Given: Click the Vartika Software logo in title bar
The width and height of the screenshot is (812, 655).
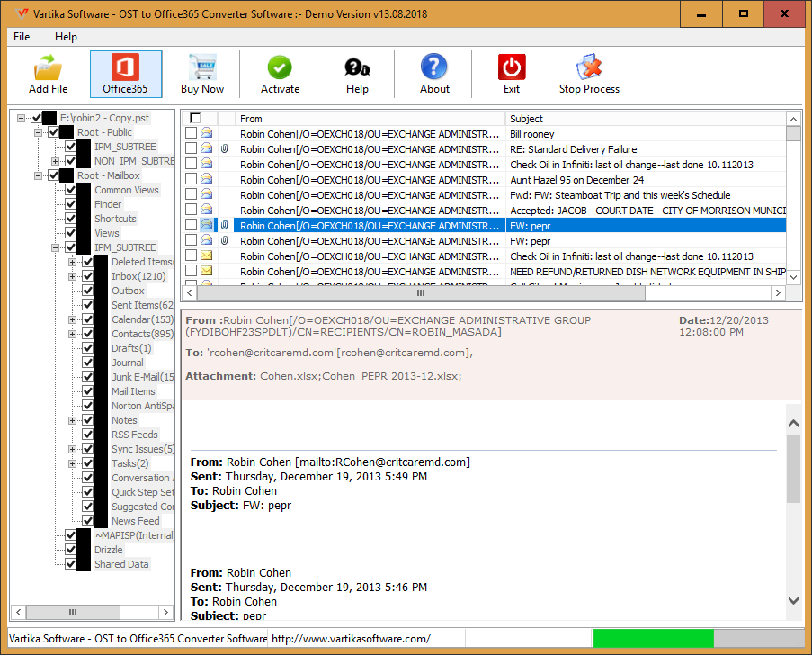Looking at the screenshot, I should (x=22, y=13).
